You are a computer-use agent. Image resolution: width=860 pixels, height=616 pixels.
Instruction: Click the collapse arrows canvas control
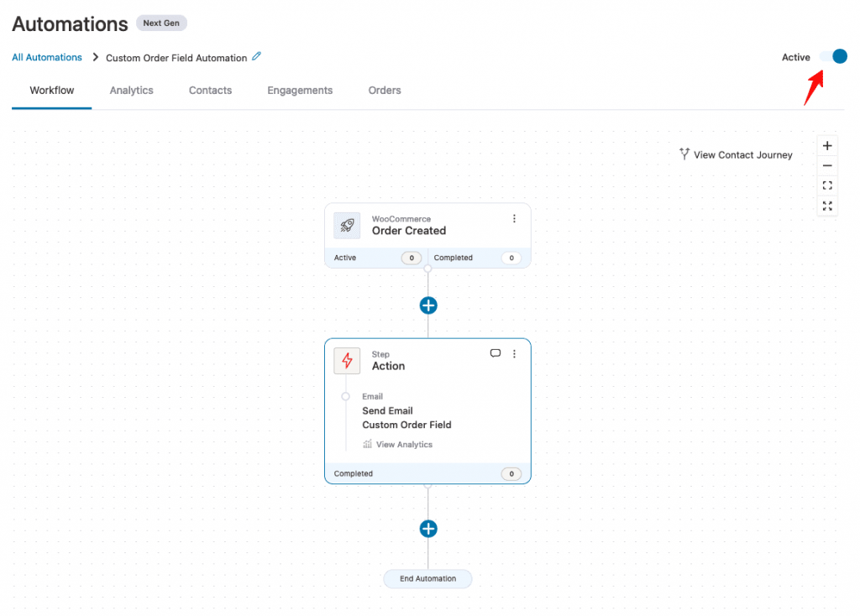(827, 206)
